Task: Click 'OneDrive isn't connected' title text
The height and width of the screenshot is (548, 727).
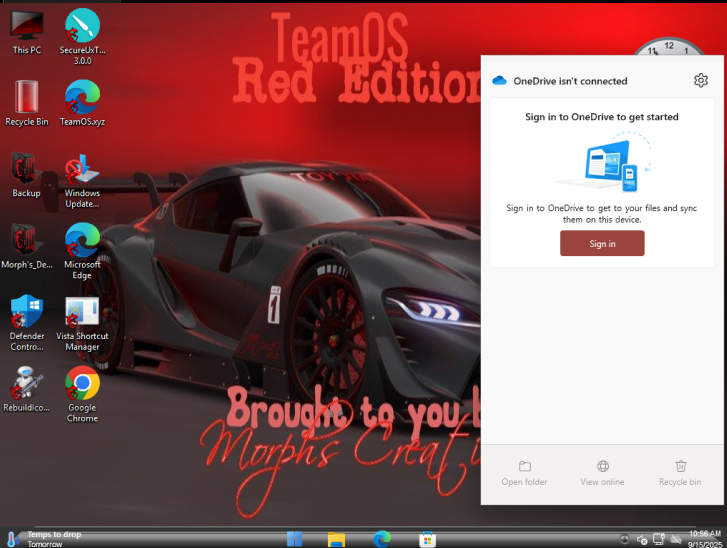Action: (x=570, y=81)
